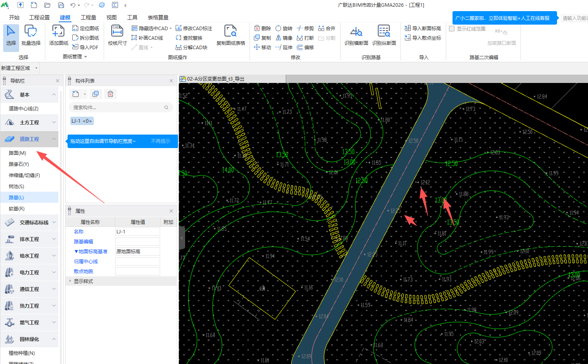Open the 新建工程区域 dropdown

click(36, 68)
